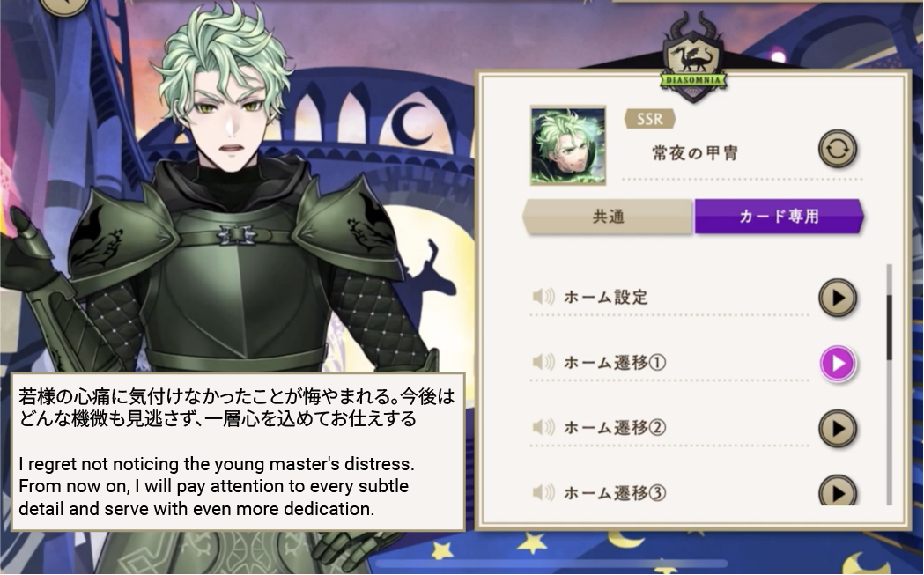Click the voice list scrollbar
924x575 pixels.
890,384
